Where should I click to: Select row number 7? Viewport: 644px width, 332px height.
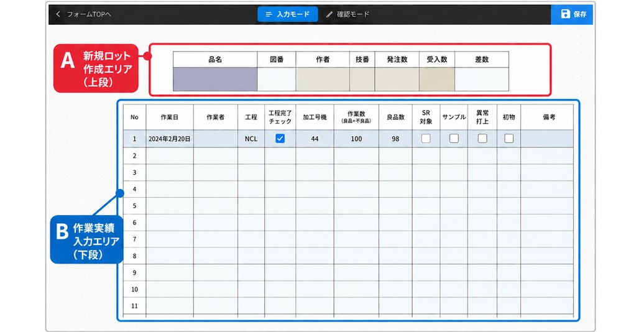pyautogui.click(x=134, y=239)
